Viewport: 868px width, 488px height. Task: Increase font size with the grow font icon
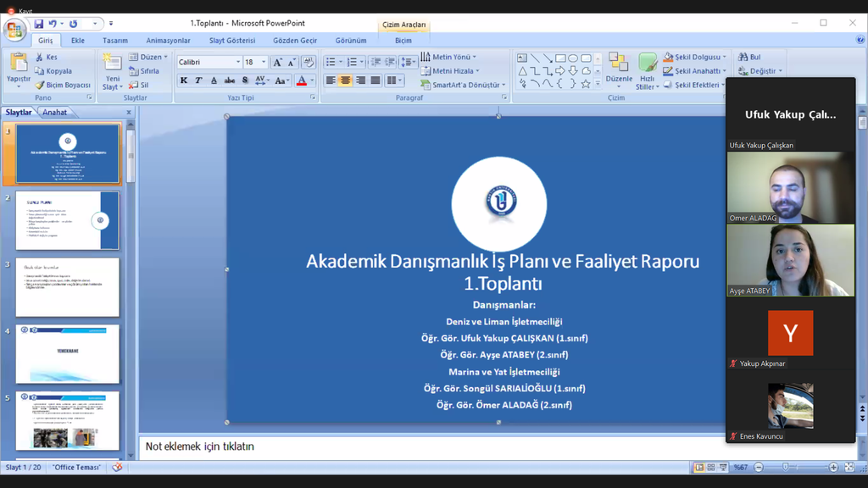(277, 62)
